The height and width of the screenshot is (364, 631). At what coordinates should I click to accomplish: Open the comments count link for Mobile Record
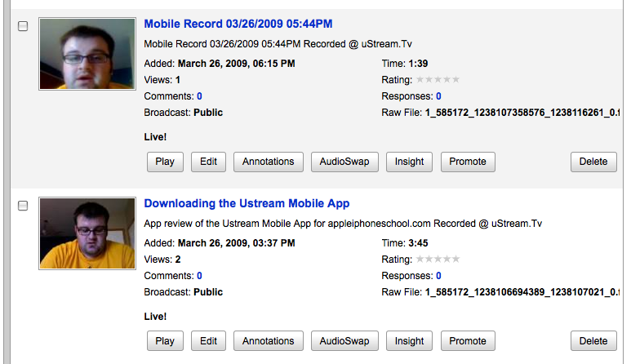click(x=199, y=96)
